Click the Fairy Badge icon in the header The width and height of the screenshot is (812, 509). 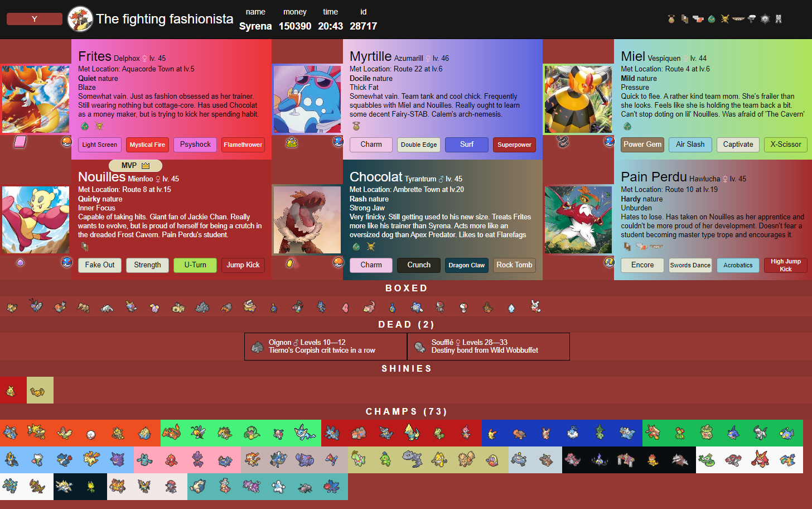(x=738, y=19)
